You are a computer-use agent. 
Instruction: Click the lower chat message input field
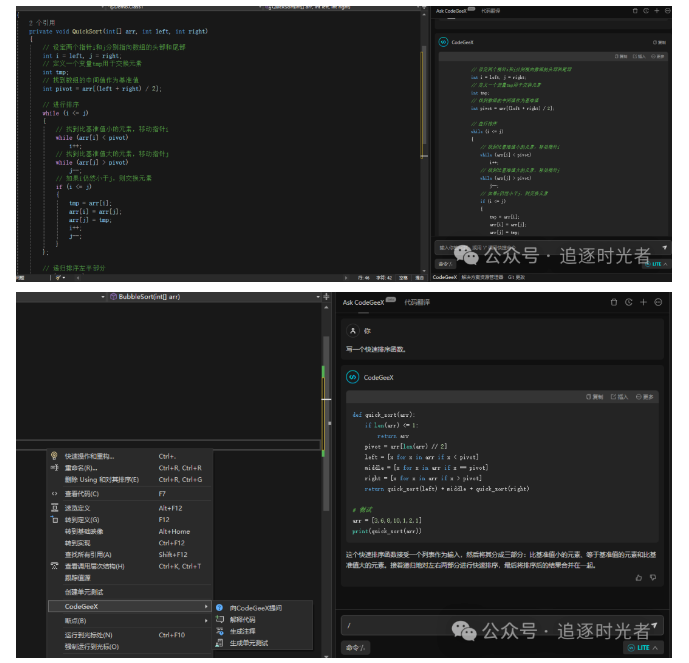[x=502, y=625]
